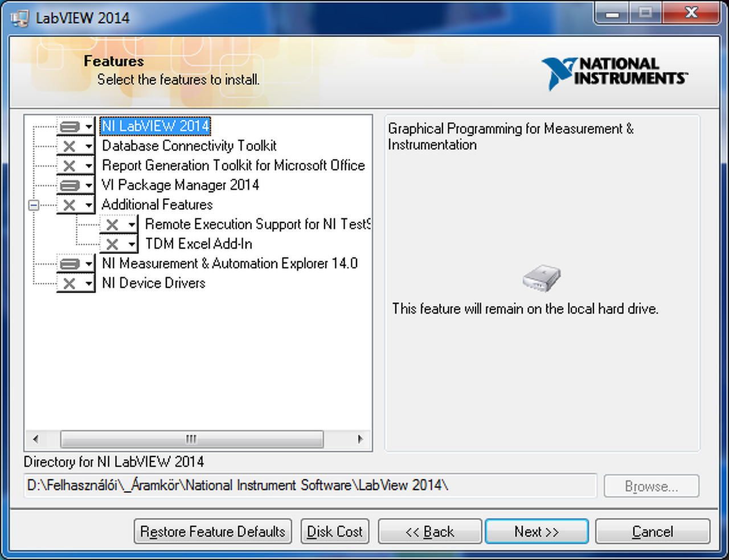Select Additional Features item
Image resolution: width=729 pixels, height=560 pixels.
[157, 205]
